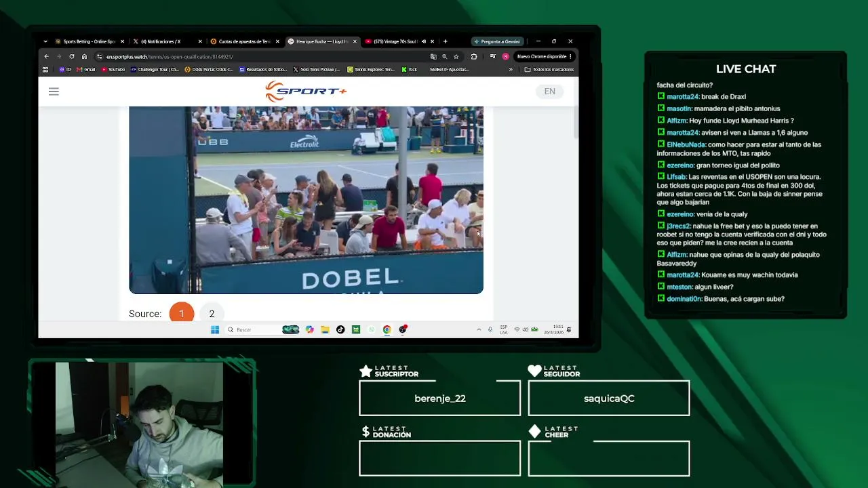This screenshot has height=488, width=868.
Task: Open the Chrome profile avatar
Action: click(505, 56)
